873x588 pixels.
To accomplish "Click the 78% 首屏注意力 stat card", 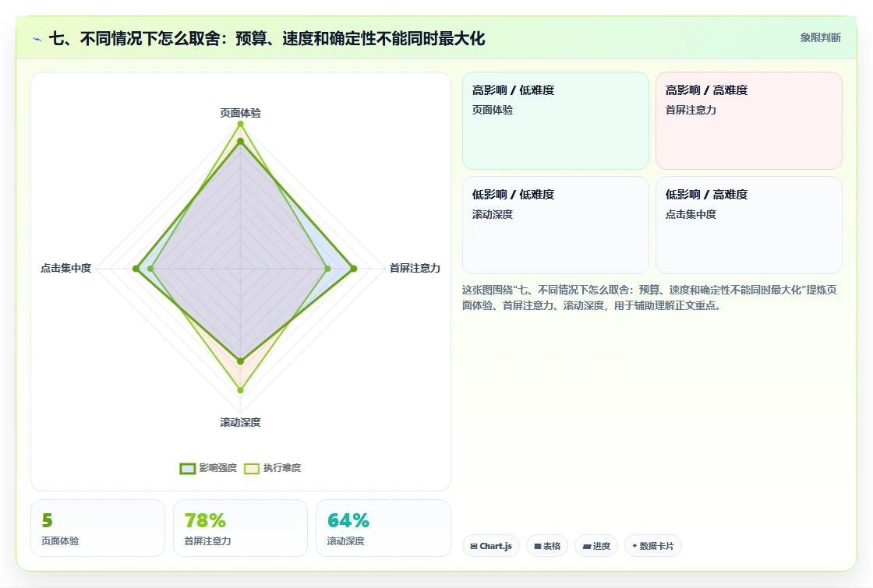I will tap(240, 528).
